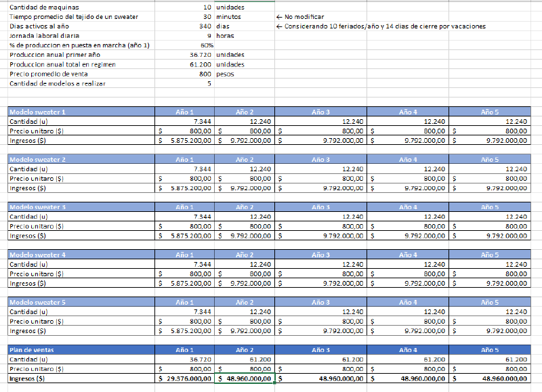
Task: Select the 'Precio promedio de venta' label
Action: click(81, 74)
